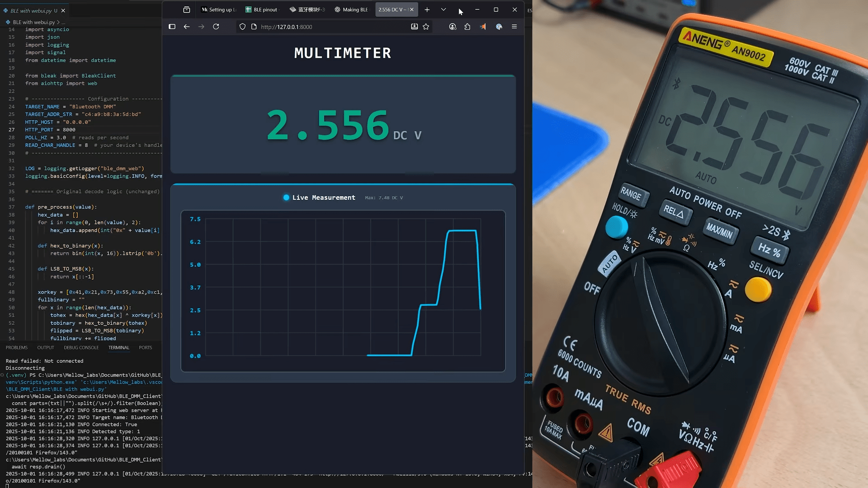Click the install web app icon in the address bar
868x488 pixels.
point(414,27)
